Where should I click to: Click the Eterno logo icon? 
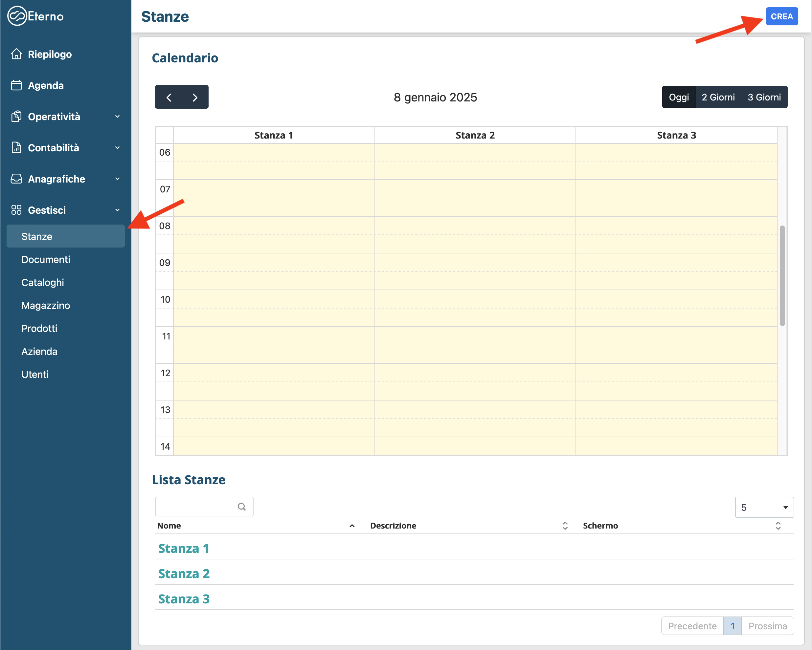tap(17, 16)
